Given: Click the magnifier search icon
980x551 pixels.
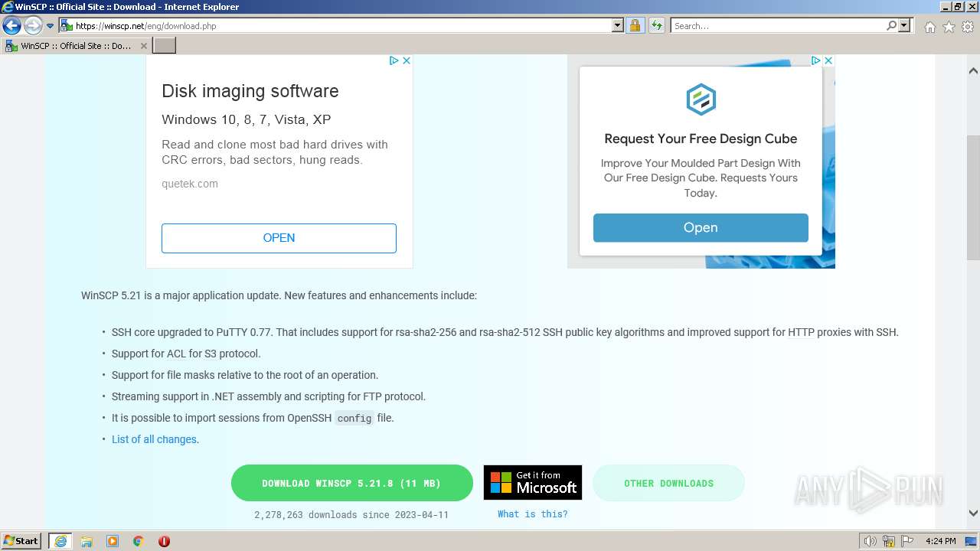Looking at the screenshot, I should click(891, 26).
